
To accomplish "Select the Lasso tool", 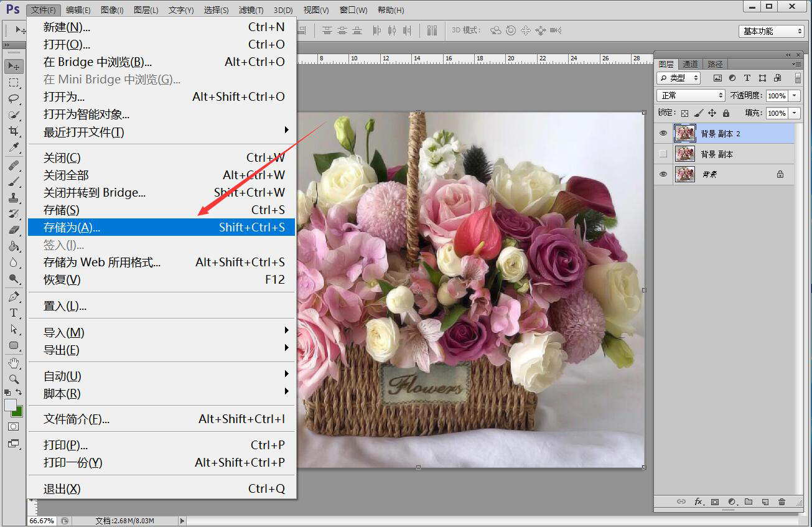I will point(14,99).
